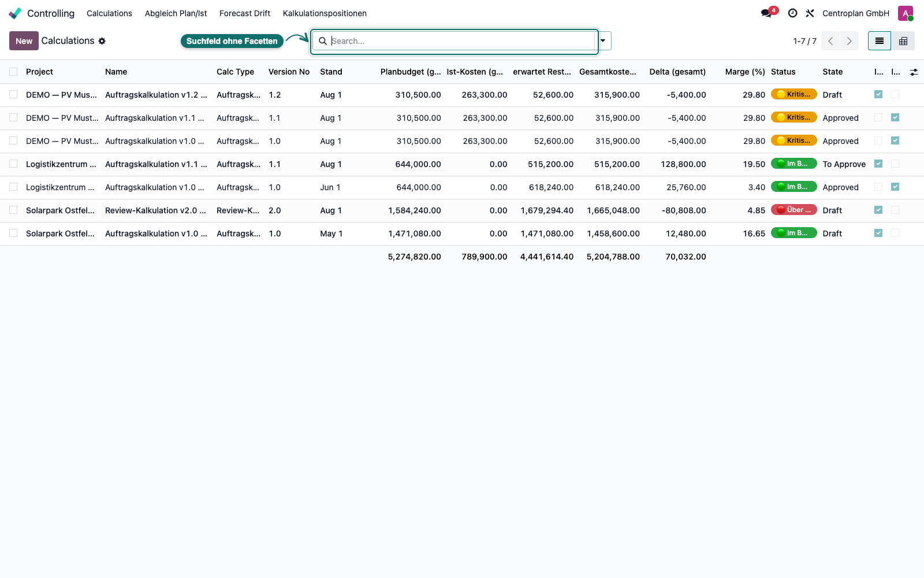The height and width of the screenshot is (578, 924).
Task: Open the optional columns adjust icon
Action: [914, 72]
